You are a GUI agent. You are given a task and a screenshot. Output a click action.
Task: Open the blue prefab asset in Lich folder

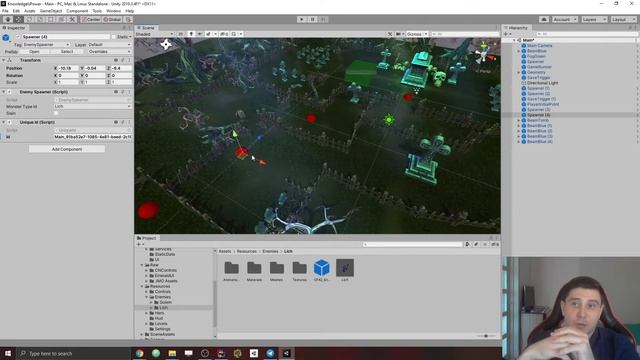point(322,268)
